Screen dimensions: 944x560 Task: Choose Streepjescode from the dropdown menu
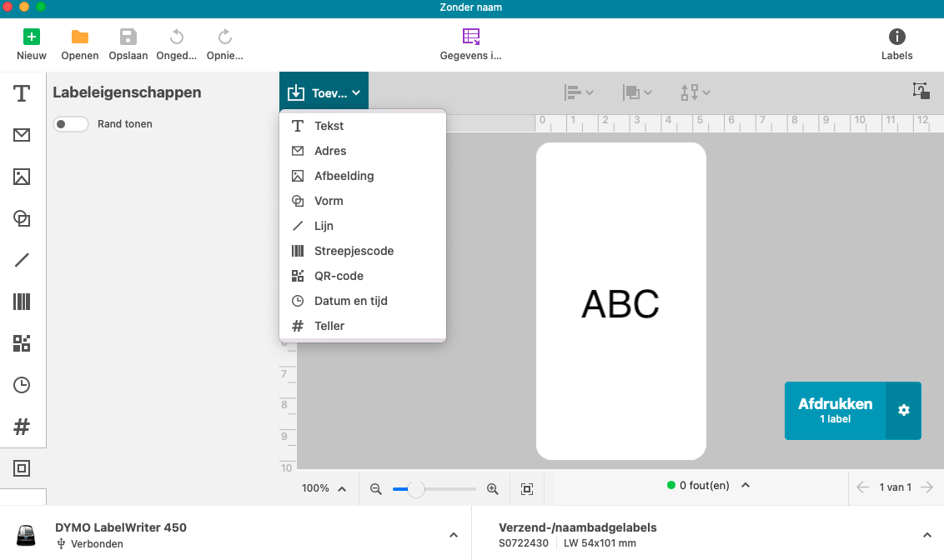click(x=354, y=251)
